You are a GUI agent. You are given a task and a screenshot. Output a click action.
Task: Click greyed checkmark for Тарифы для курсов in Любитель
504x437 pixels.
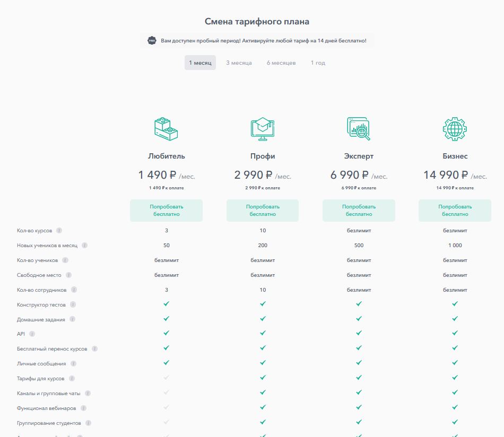click(x=167, y=378)
